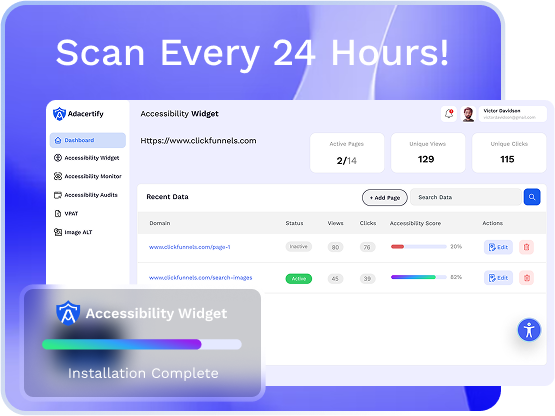The width and height of the screenshot is (555, 416).
Task: Click Edit for the search-images row
Action: pos(498,278)
